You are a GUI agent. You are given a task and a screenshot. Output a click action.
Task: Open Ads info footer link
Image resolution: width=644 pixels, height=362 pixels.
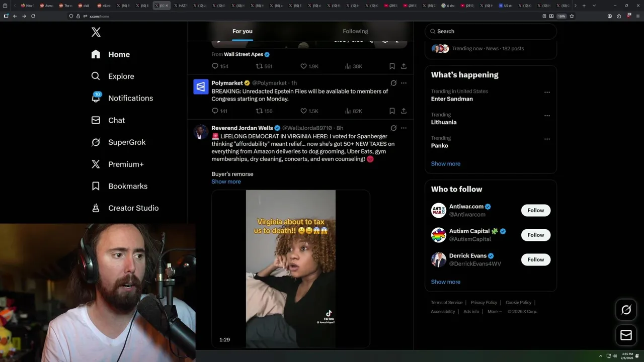(471, 312)
